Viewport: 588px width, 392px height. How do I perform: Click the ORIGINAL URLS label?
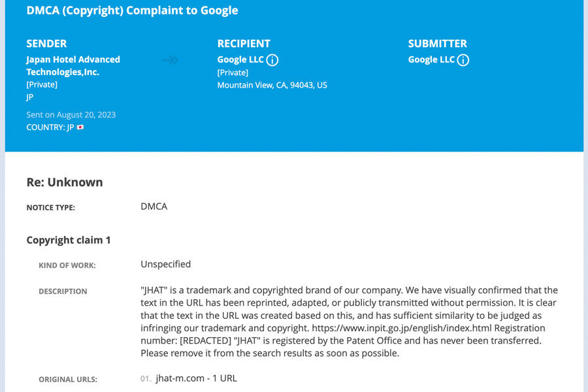click(x=68, y=380)
